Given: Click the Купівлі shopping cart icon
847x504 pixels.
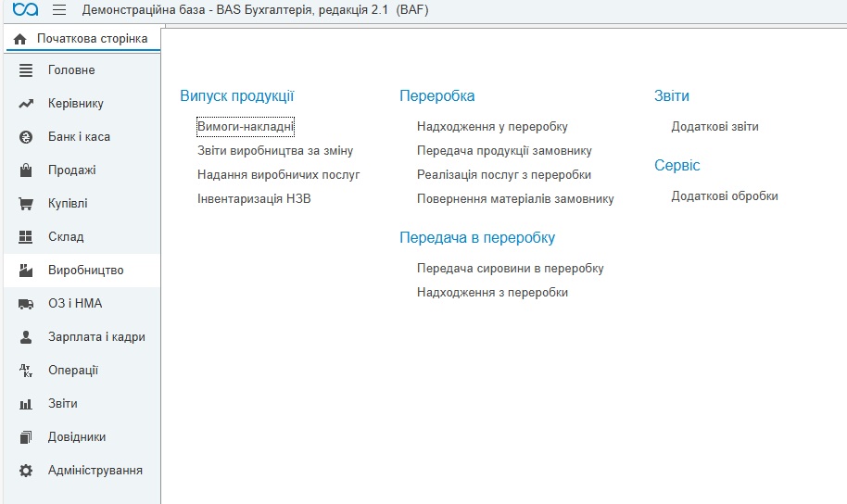Looking at the screenshot, I should [26, 204].
